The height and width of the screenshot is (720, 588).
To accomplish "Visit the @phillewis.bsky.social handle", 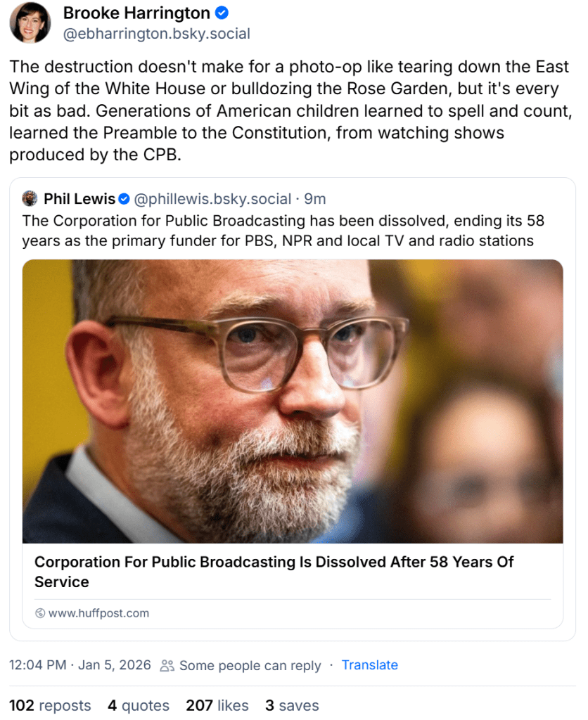I will point(212,199).
